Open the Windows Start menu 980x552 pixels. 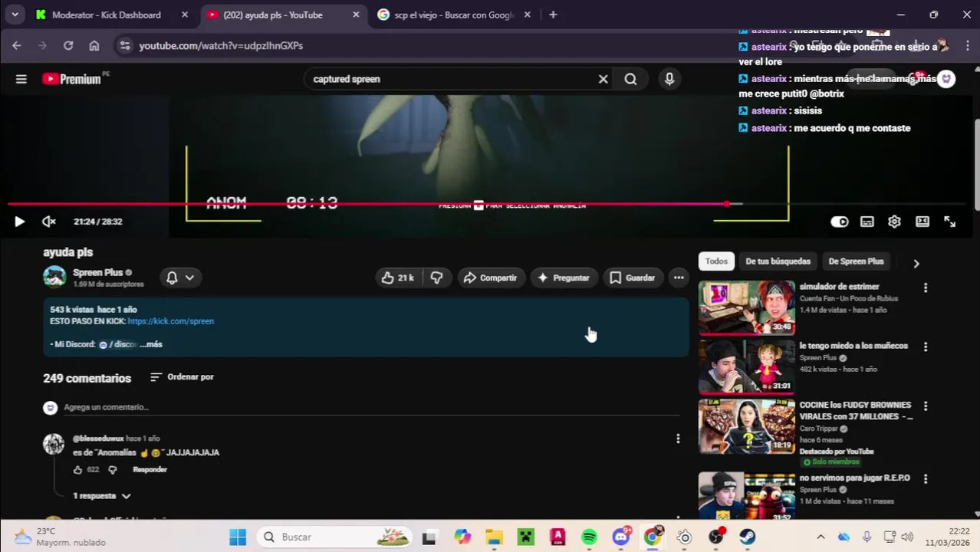[x=238, y=537]
